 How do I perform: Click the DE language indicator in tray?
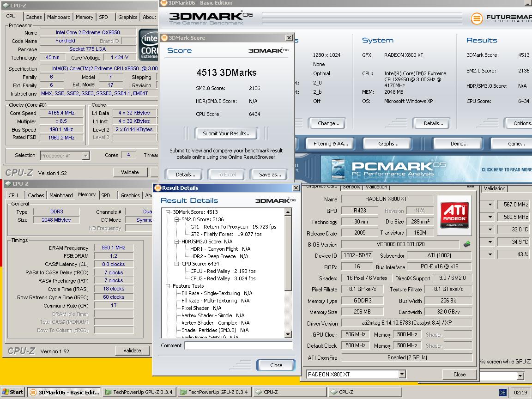[x=502, y=393]
